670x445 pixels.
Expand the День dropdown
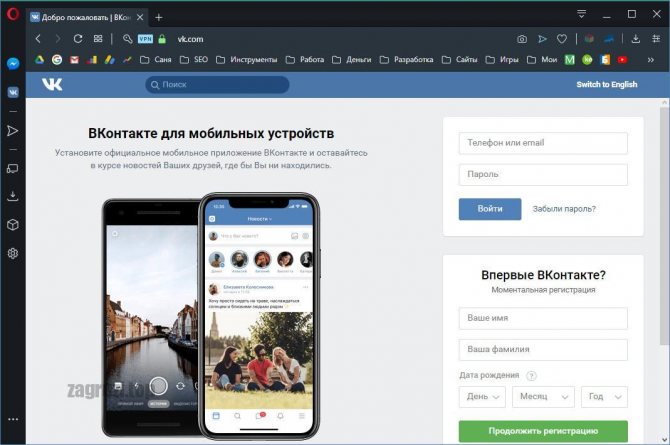(482, 397)
